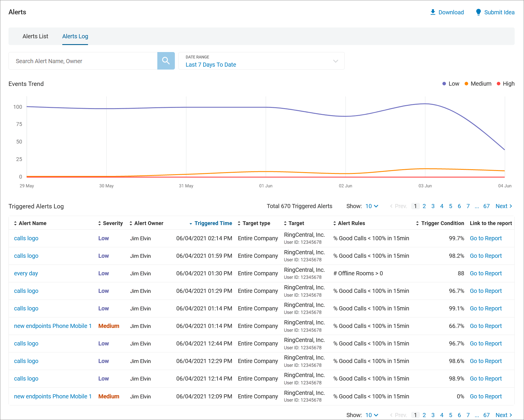Toggle the Low series in the chart legend
This screenshot has width=524, height=420.
point(450,84)
